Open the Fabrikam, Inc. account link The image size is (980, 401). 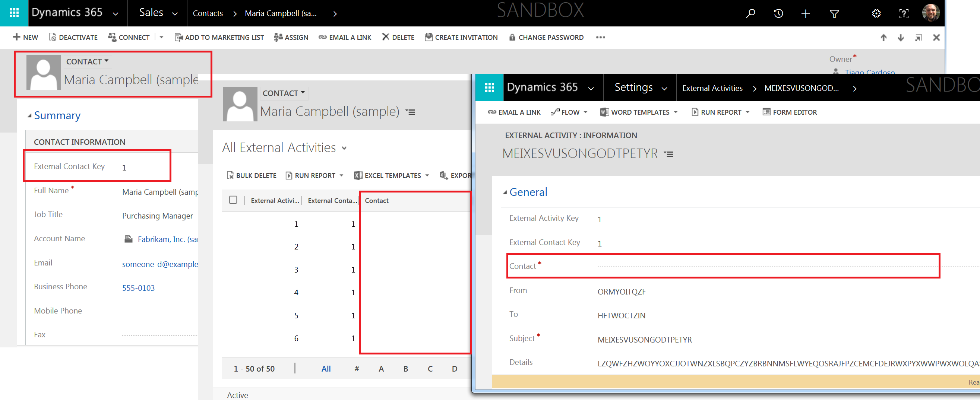pyautogui.click(x=167, y=239)
